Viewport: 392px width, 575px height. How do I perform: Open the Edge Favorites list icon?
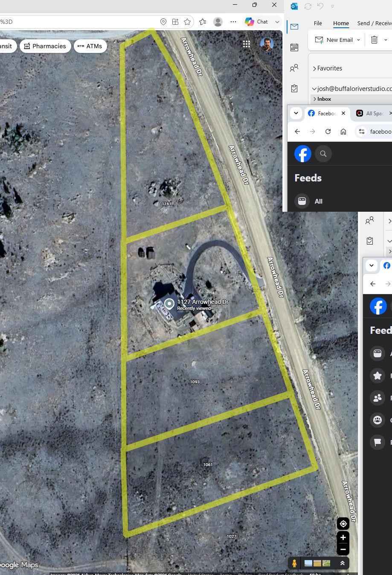(x=203, y=22)
